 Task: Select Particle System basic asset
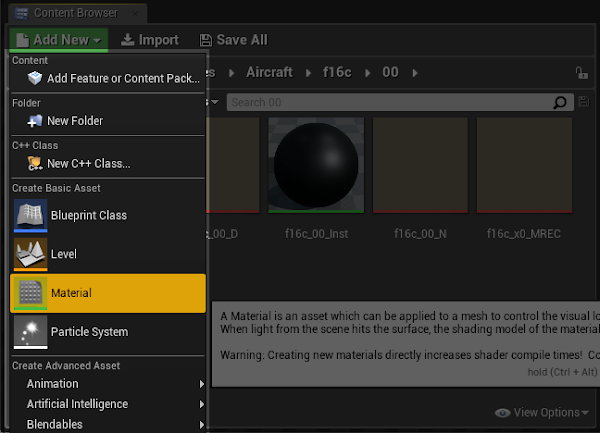[x=108, y=332]
